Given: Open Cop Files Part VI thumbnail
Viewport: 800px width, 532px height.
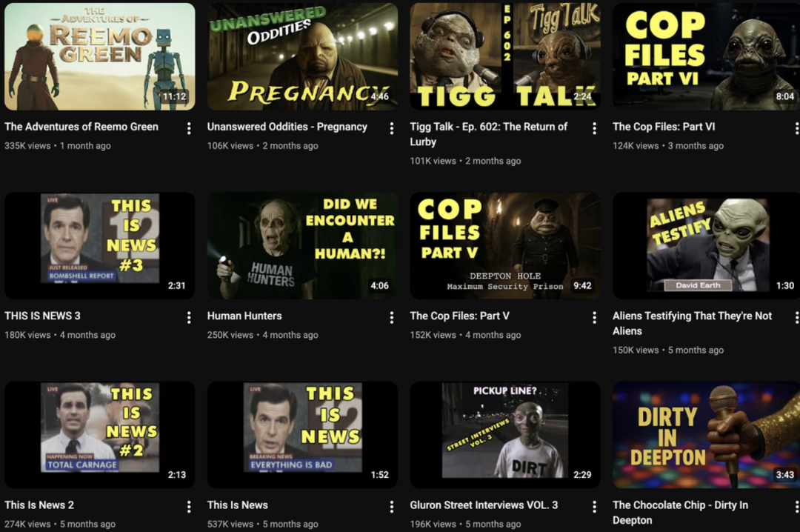Looking at the screenshot, I should tap(706, 56).
